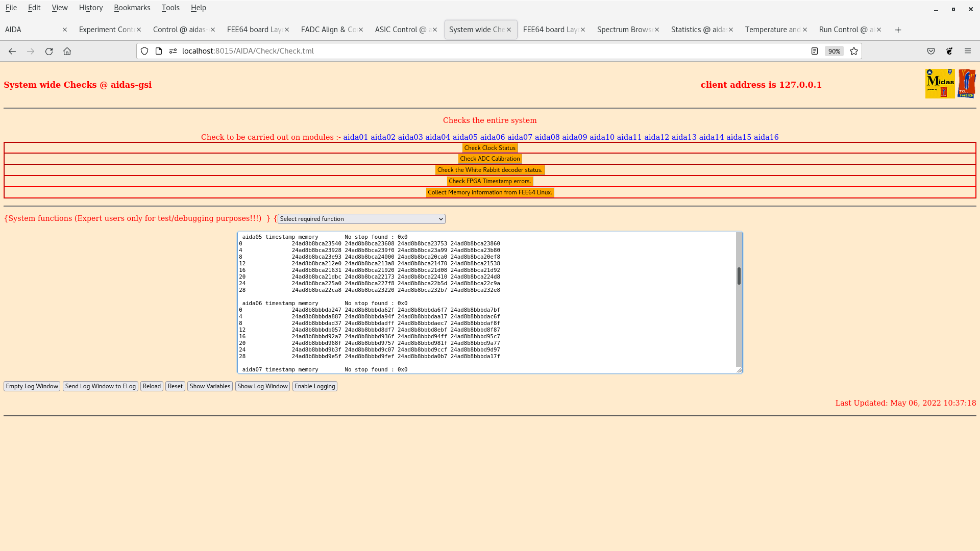The height and width of the screenshot is (551, 980).
Task: Click Enable Logging button
Action: point(315,386)
